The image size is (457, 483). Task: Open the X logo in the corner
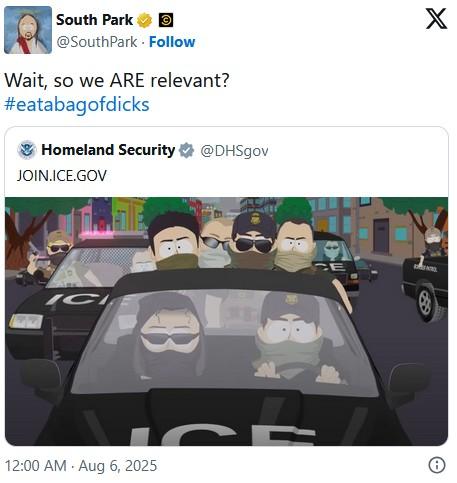click(x=436, y=19)
